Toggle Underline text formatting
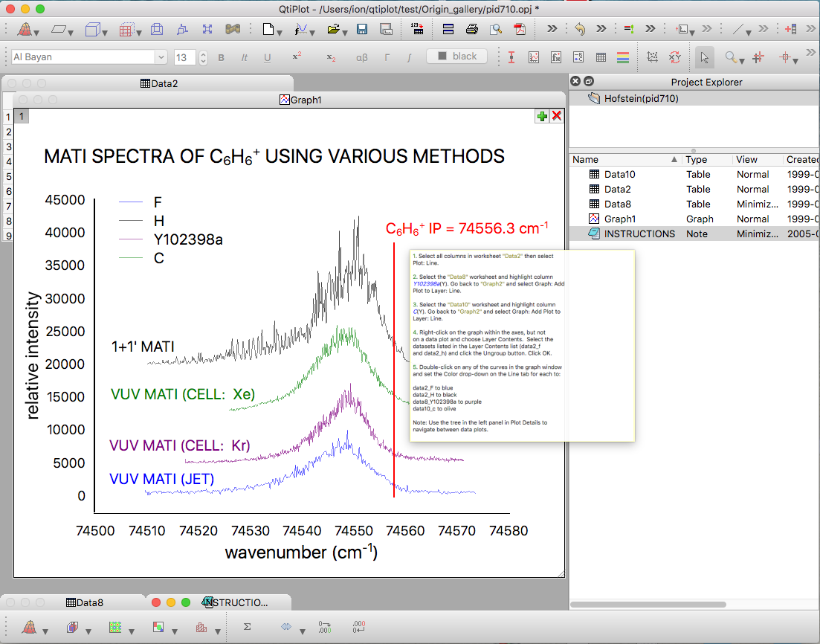Image resolution: width=820 pixels, height=644 pixels. pyautogui.click(x=267, y=57)
